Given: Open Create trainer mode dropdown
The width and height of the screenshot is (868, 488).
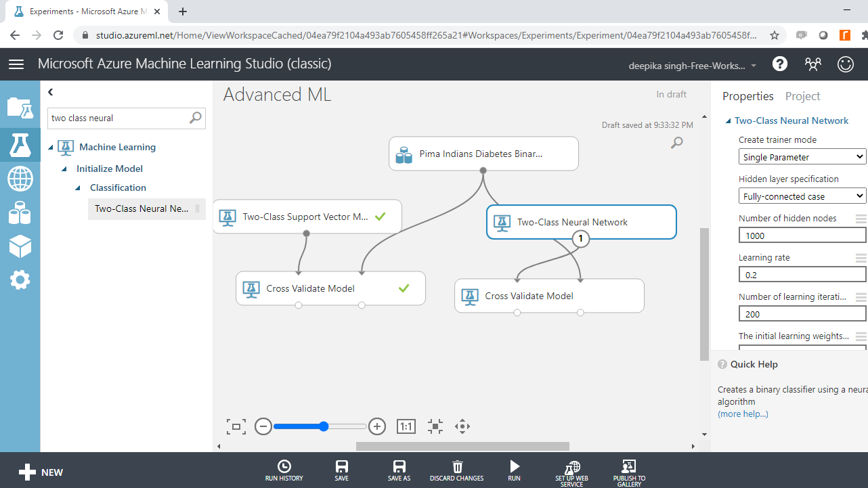Looking at the screenshot, I should (802, 157).
